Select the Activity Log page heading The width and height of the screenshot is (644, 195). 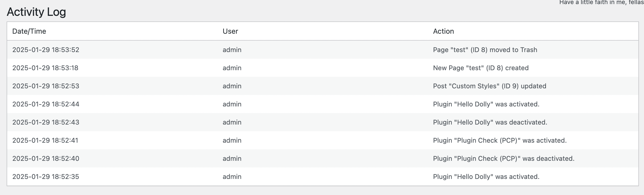click(36, 12)
